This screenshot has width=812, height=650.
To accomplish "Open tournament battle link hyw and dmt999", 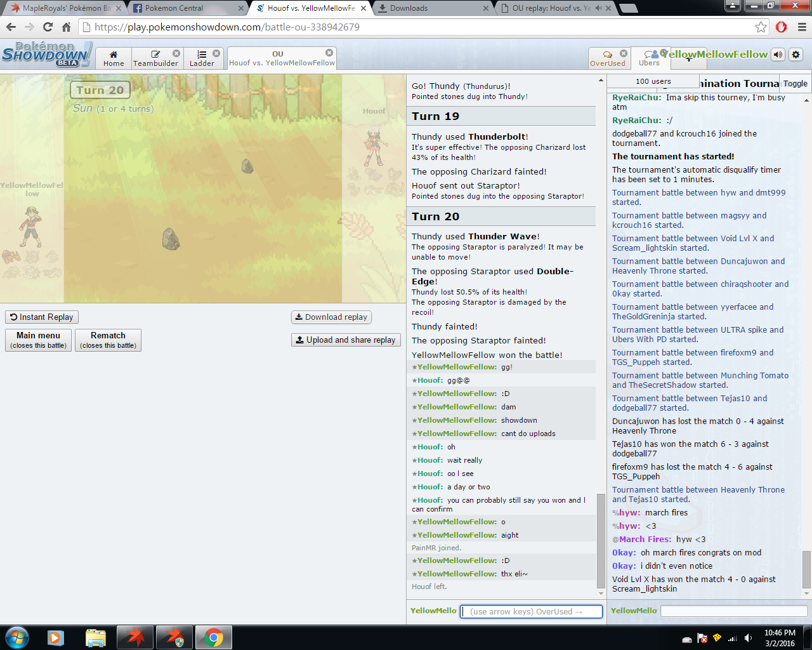I will coord(699,197).
